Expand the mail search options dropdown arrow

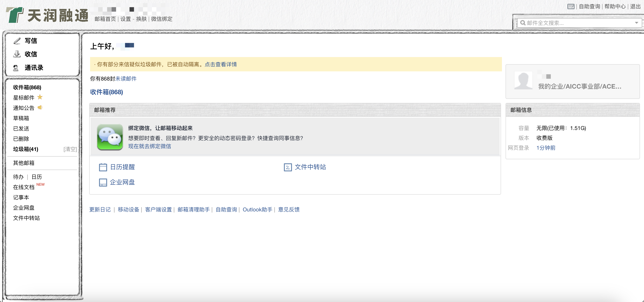tap(636, 23)
